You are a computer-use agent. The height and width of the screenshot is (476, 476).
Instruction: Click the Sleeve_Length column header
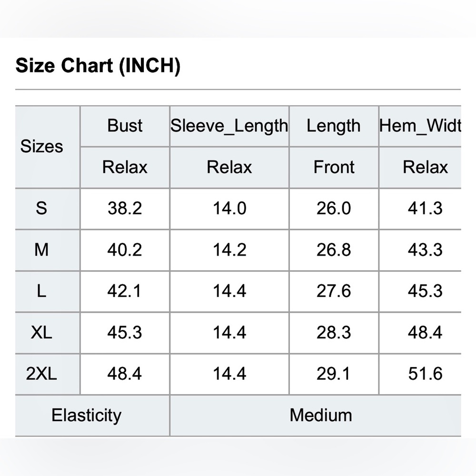[x=229, y=126]
